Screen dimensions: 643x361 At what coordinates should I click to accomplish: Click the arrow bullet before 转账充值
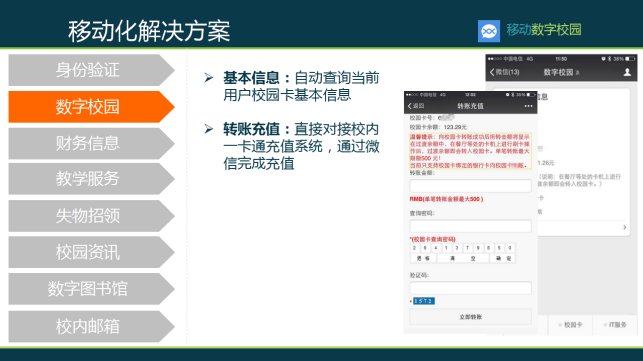(209, 129)
